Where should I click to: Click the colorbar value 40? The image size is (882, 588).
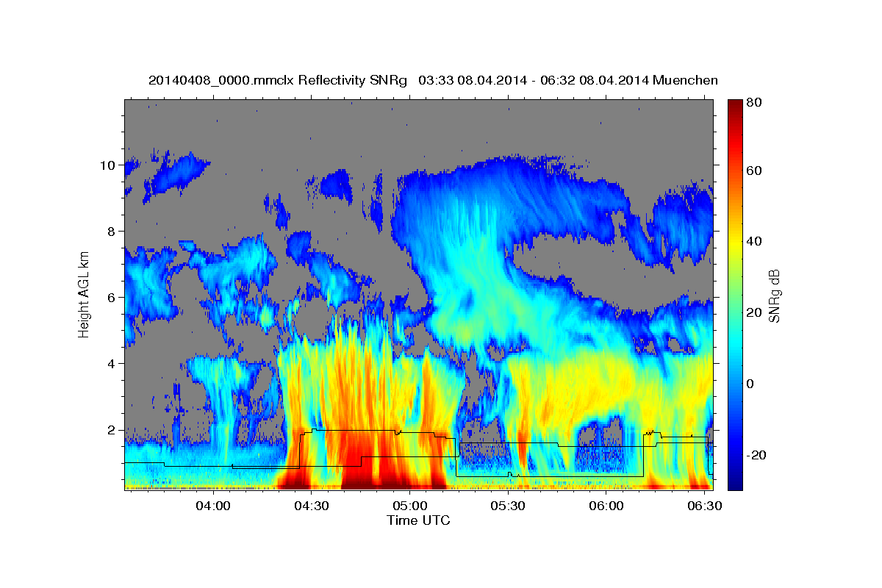[x=753, y=242]
